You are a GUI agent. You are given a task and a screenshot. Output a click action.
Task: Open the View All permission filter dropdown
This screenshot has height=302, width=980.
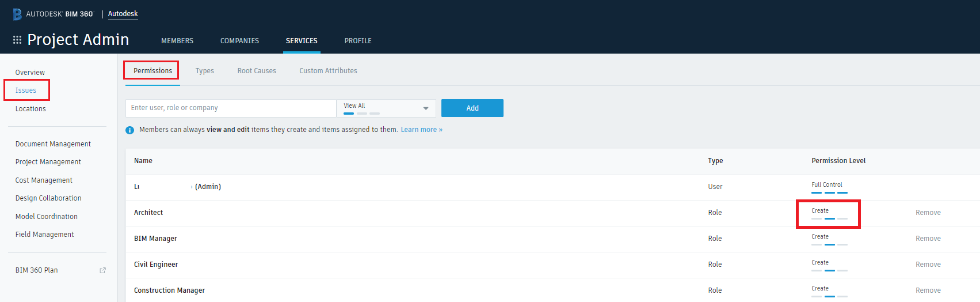tap(387, 108)
